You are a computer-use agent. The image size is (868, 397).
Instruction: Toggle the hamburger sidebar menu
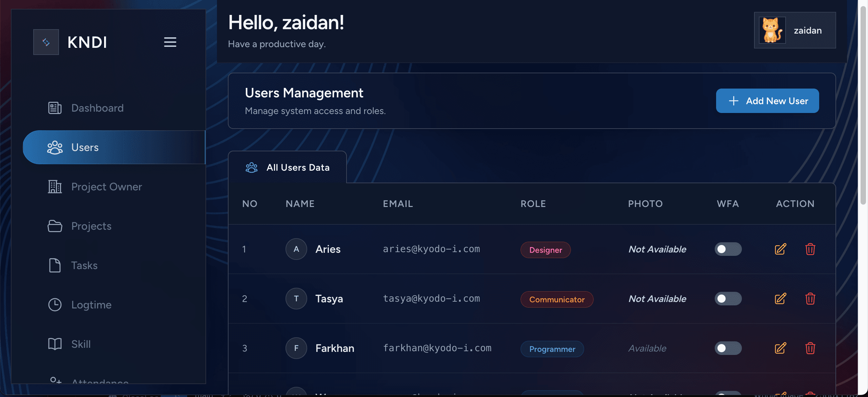(x=170, y=42)
